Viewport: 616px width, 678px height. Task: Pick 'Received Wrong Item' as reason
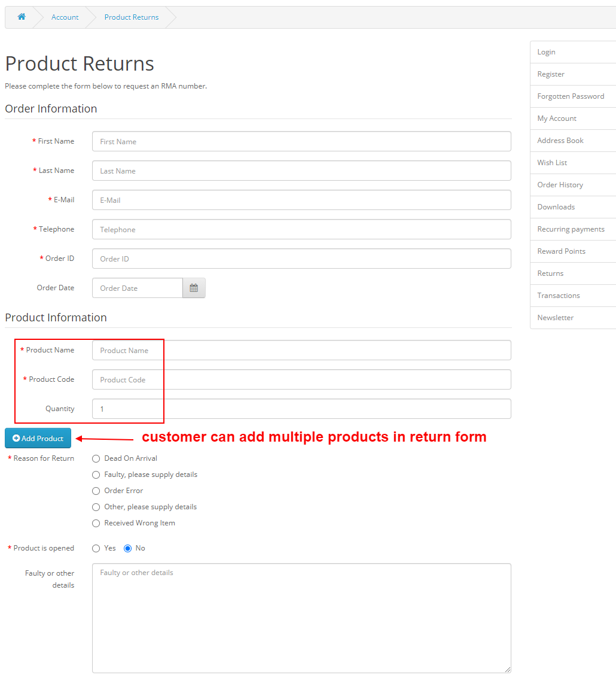96,523
